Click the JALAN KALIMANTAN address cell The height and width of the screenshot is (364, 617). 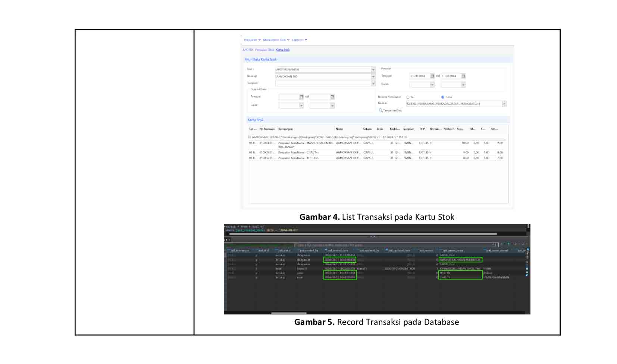click(x=496, y=278)
